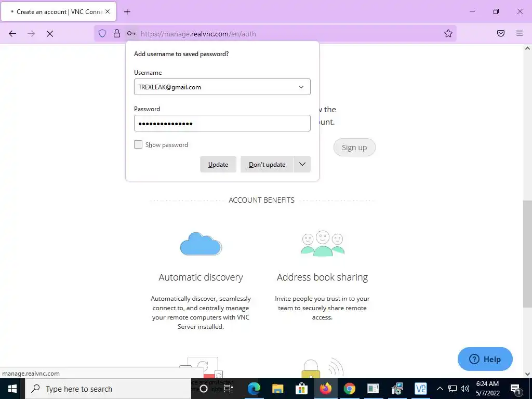This screenshot has height=399, width=532.
Task: Select the Create an account tab
Action: (59, 12)
